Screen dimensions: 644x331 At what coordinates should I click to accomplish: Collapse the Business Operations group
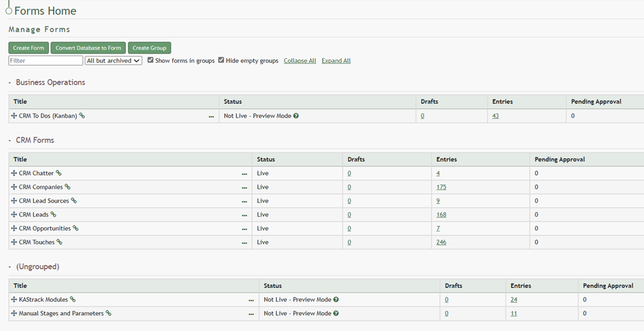tap(10, 83)
